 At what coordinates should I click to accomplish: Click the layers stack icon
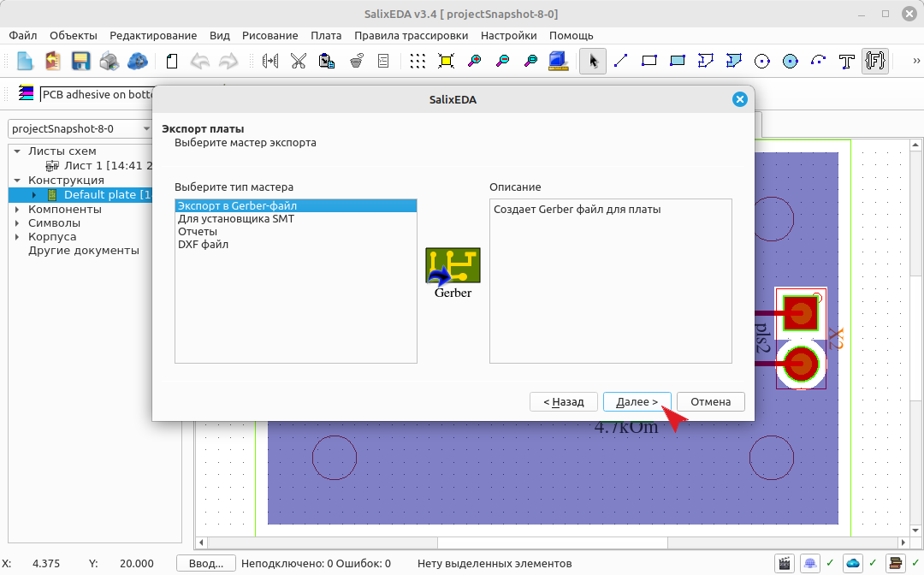26,93
